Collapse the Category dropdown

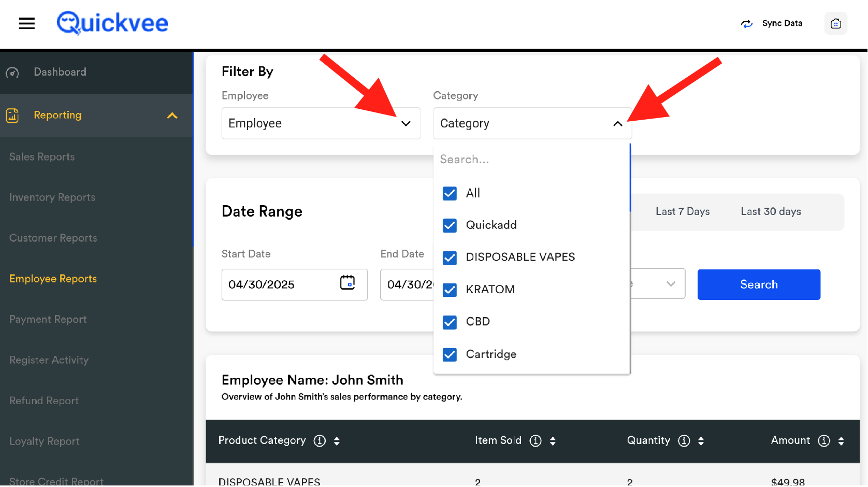point(617,124)
